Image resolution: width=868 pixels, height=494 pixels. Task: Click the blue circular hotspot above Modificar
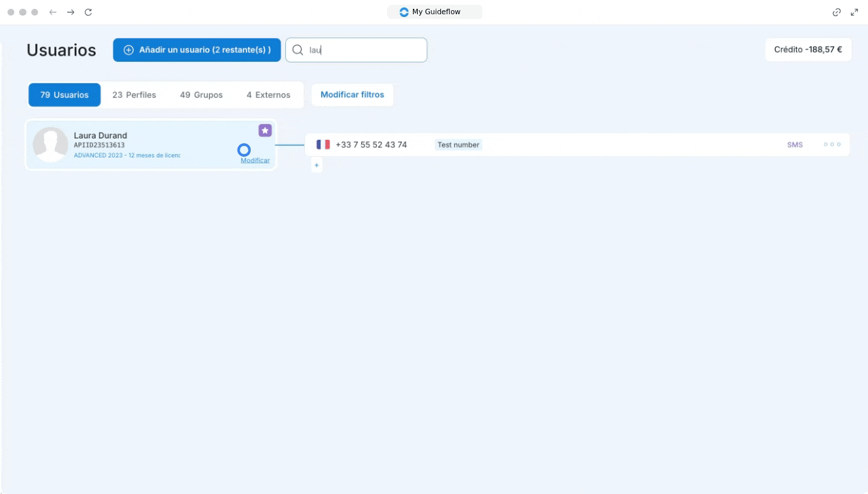pos(244,150)
